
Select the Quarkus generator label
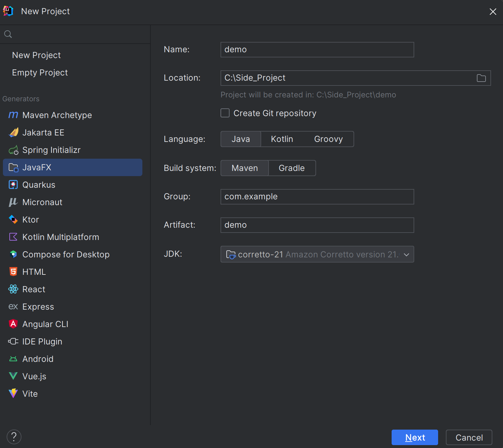click(39, 185)
